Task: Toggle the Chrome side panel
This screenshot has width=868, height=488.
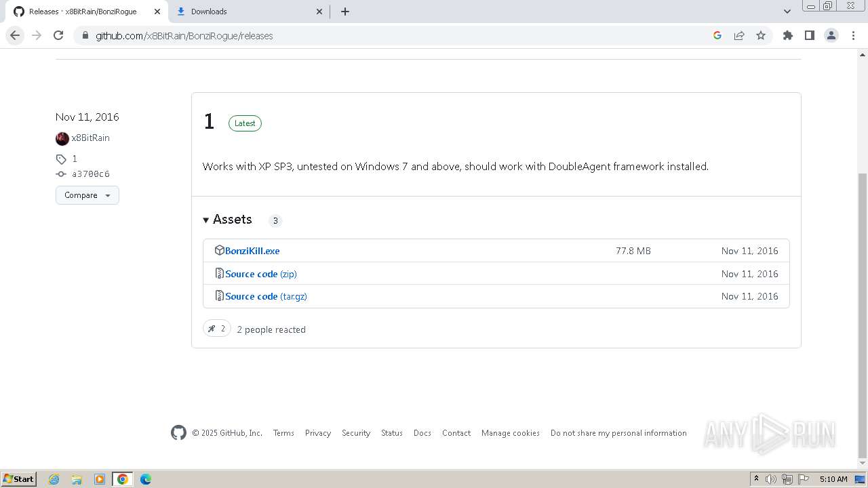Action: click(810, 35)
